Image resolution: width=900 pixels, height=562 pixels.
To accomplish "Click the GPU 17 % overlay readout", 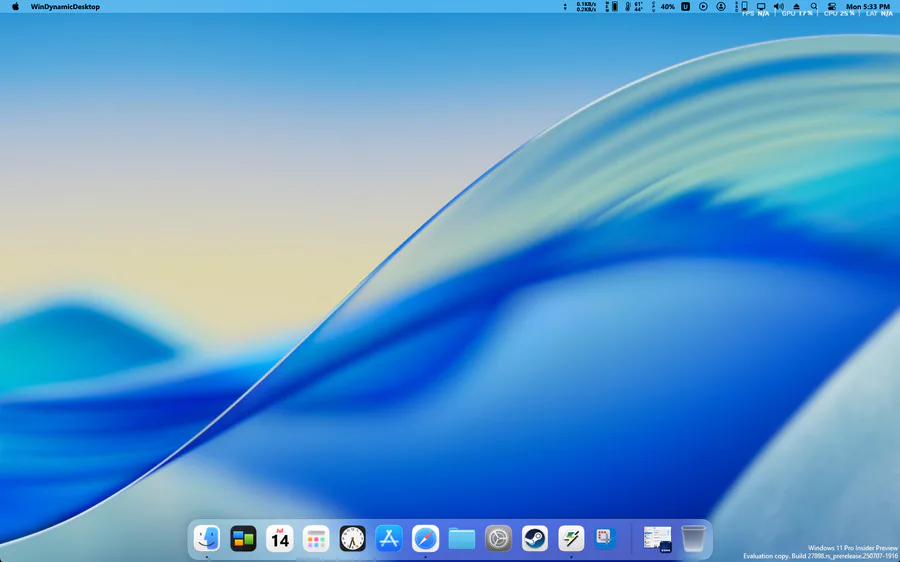I will 797,13.
